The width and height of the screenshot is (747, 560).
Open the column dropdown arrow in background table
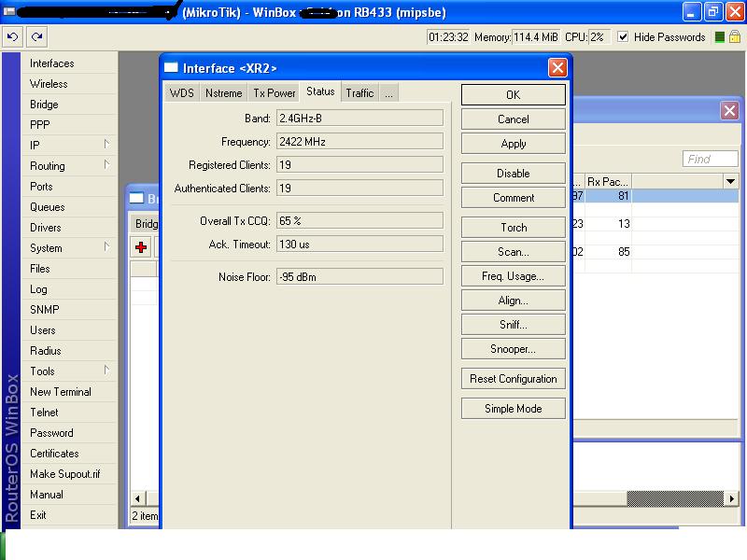pos(730,181)
